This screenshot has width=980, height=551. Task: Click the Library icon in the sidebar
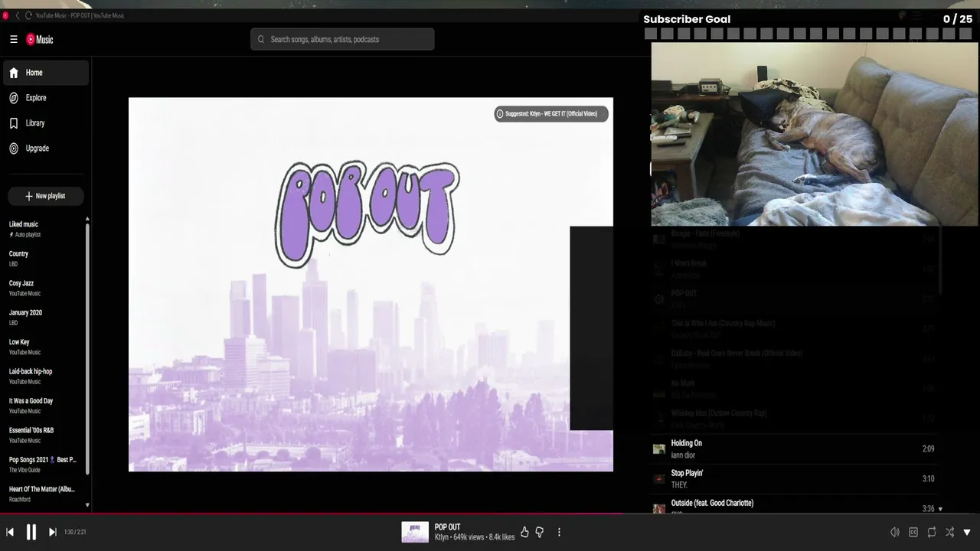pyautogui.click(x=14, y=123)
